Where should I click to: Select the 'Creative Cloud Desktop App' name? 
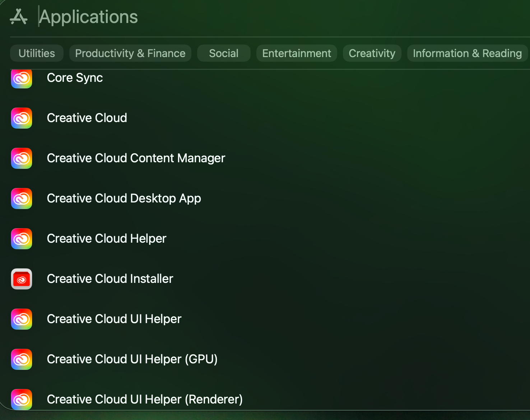pyautogui.click(x=124, y=199)
